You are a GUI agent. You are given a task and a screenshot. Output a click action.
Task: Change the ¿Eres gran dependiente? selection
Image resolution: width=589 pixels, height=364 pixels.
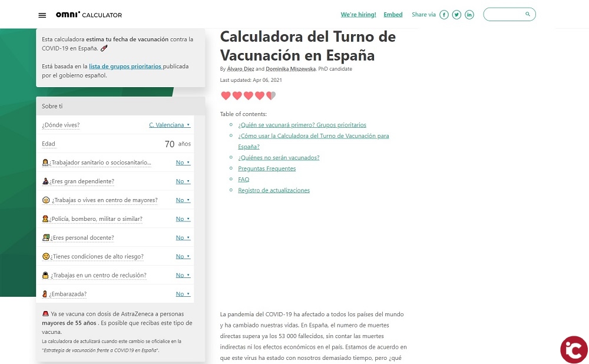coord(183,181)
